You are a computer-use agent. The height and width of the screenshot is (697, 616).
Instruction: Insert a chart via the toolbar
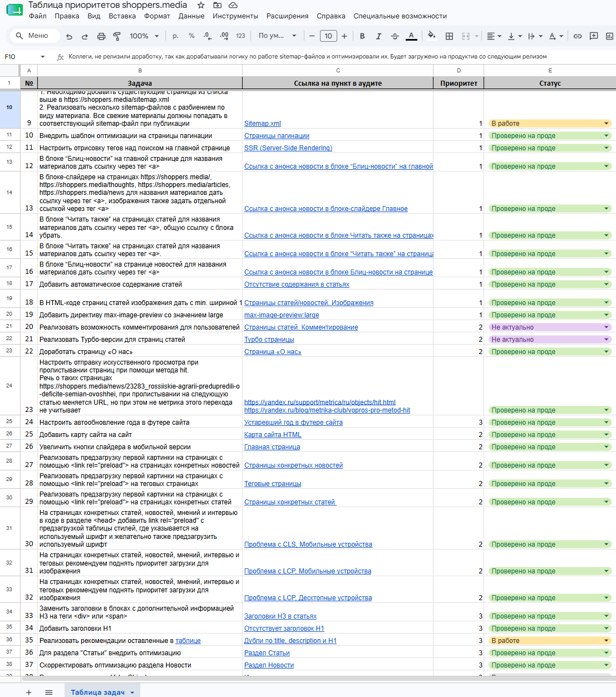pos(609,36)
